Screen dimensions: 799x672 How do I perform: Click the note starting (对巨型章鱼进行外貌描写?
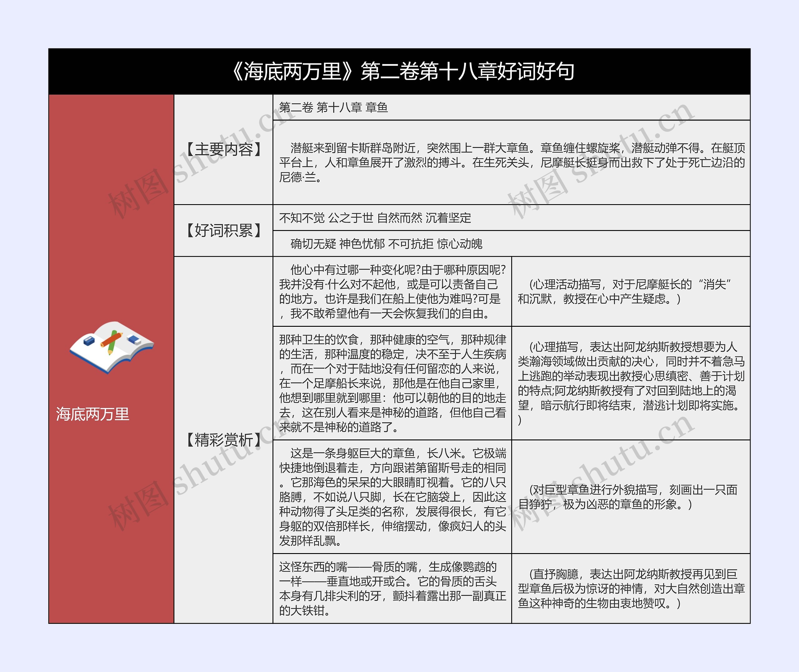pyautogui.click(x=631, y=497)
